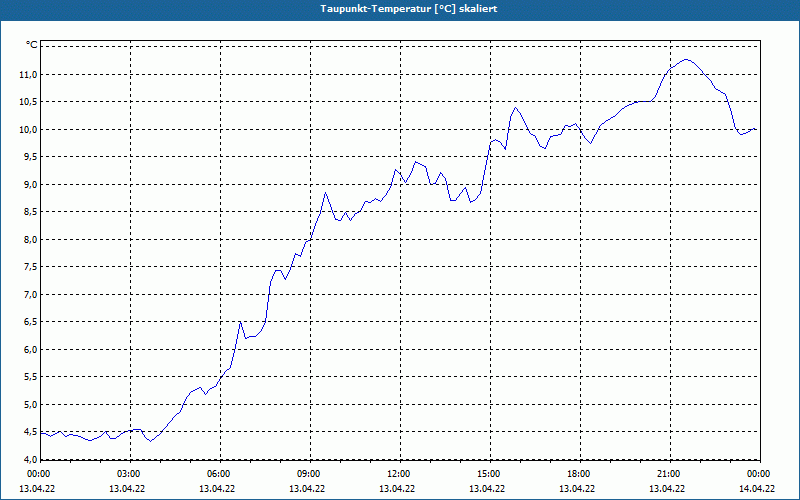Select the 9,0 y-axis label
800x500 pixels.
click(x=31, y=184)
